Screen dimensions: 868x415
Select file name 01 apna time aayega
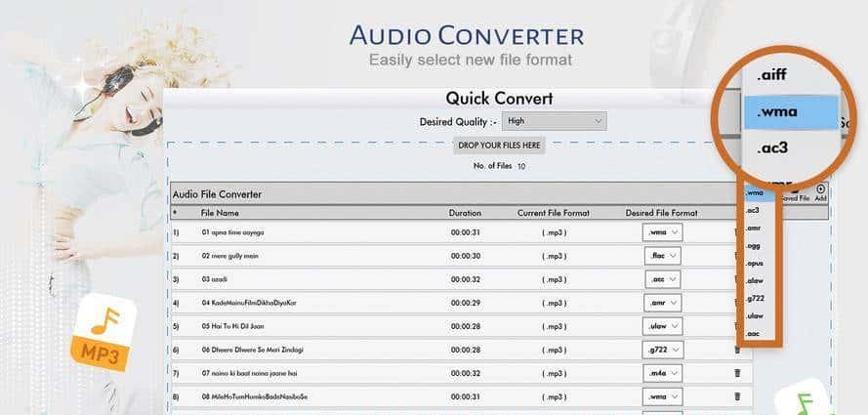coord(232,232)
